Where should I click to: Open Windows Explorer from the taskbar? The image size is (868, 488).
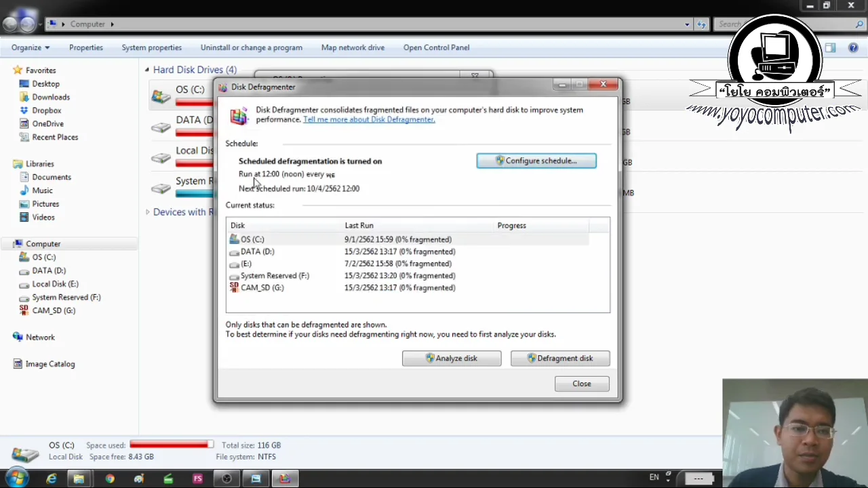(x=79, y=479)
